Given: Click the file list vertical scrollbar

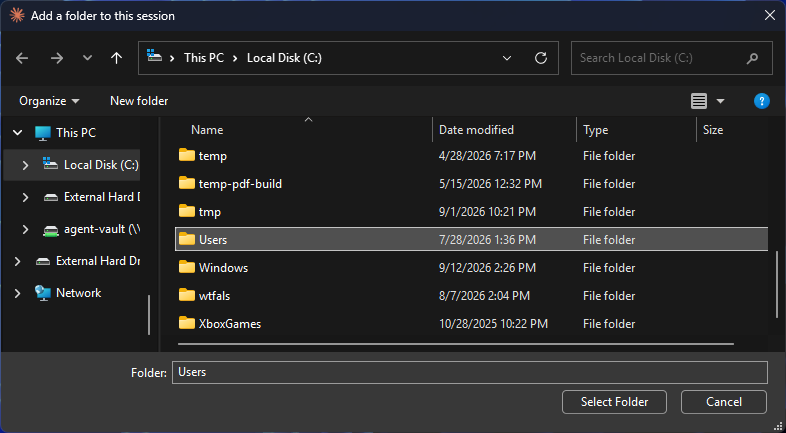Looking at the screenshot, I should coord(777,286).
